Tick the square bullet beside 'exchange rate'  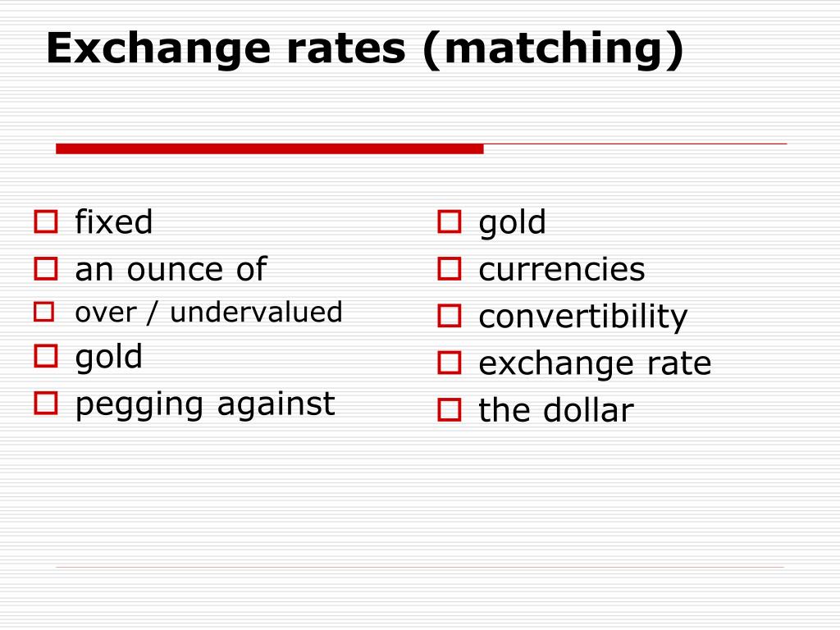[450, 363]
